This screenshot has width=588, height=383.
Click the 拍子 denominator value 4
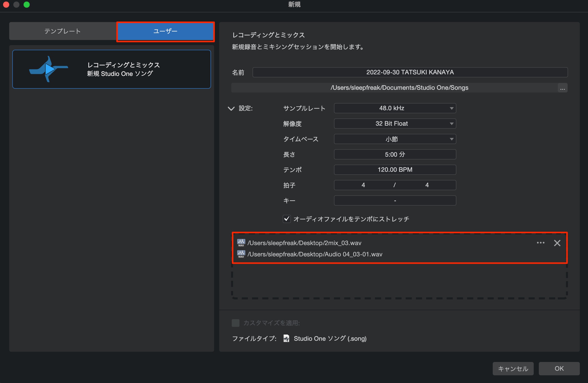427,185
